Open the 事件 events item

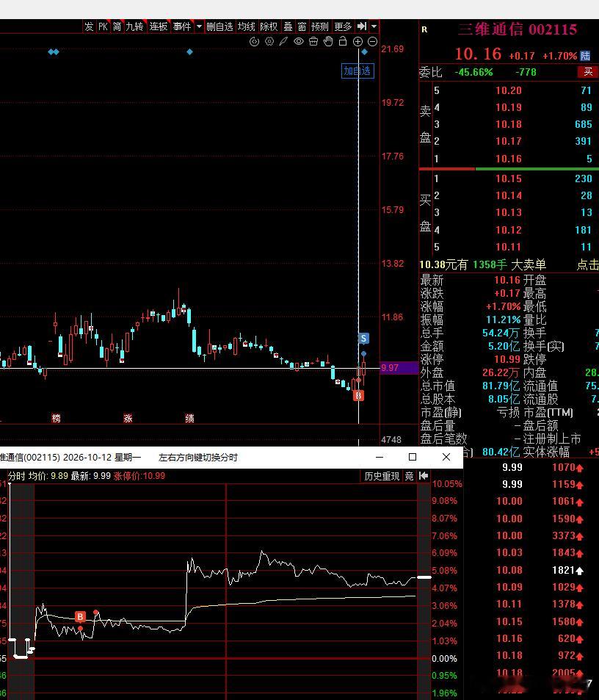point(182,26)
